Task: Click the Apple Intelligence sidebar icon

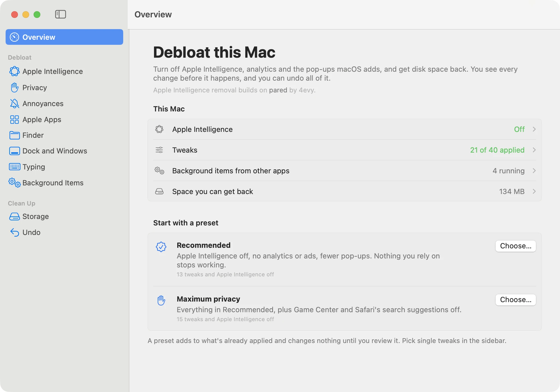Action: click(15, 71)
